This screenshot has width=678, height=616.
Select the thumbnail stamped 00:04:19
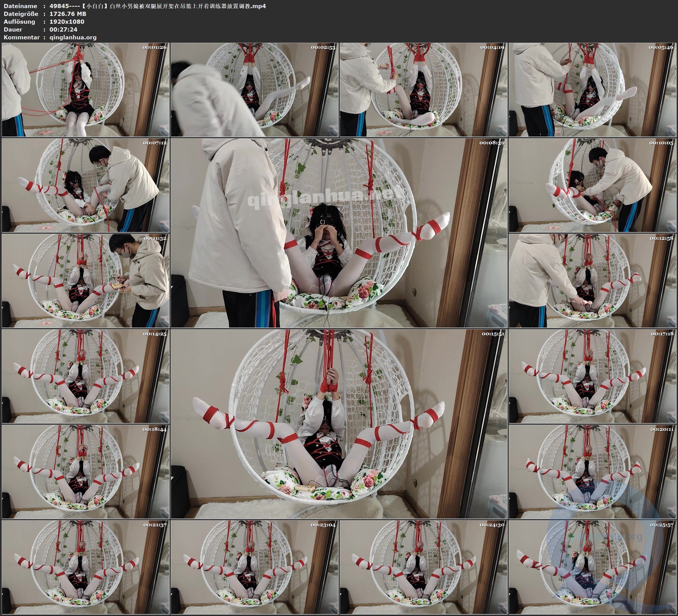424,90
